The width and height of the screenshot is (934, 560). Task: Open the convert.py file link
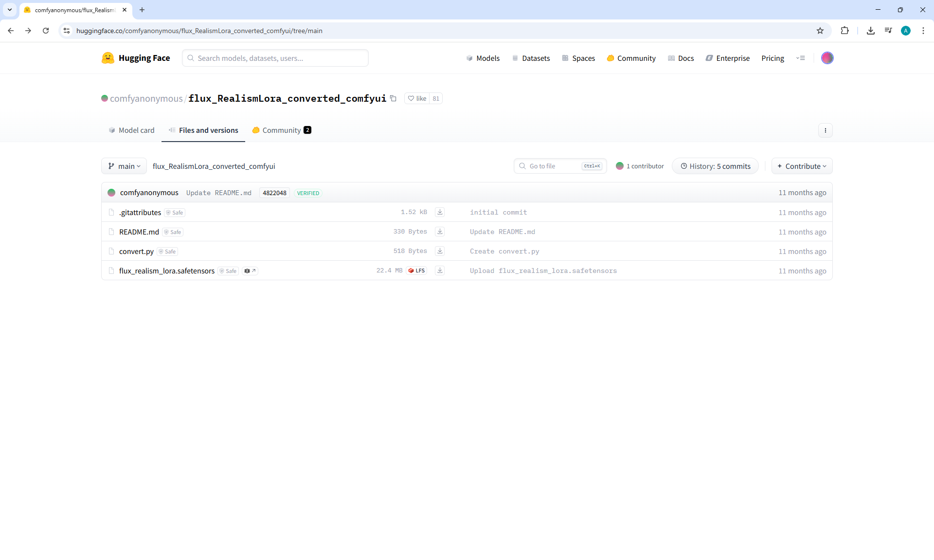(136, 252)
